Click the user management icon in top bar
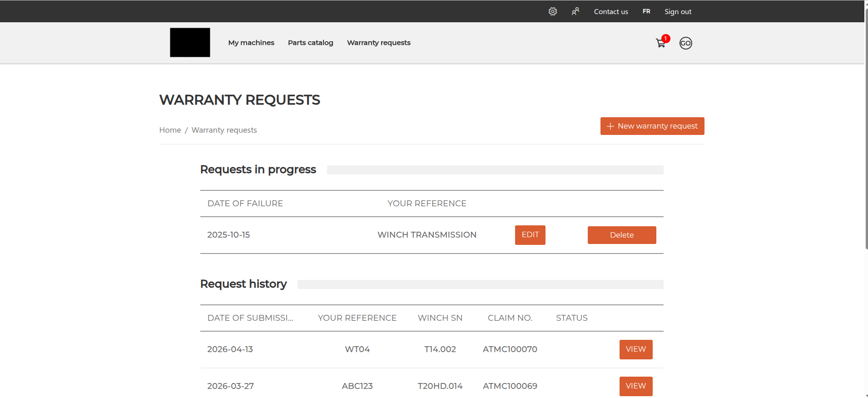 575,11
